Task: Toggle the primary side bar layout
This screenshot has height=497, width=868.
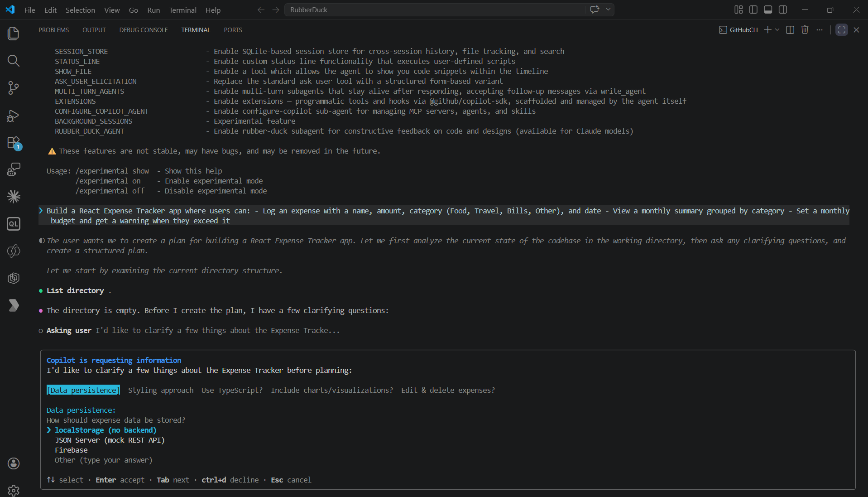Action: pyautogui.click(x=753, y=10)
